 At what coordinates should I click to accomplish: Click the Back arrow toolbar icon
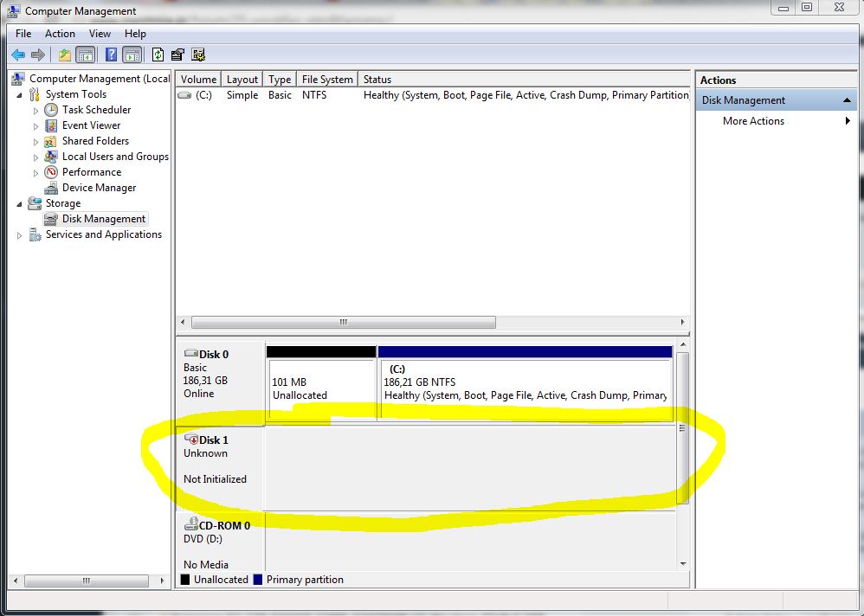18,55
